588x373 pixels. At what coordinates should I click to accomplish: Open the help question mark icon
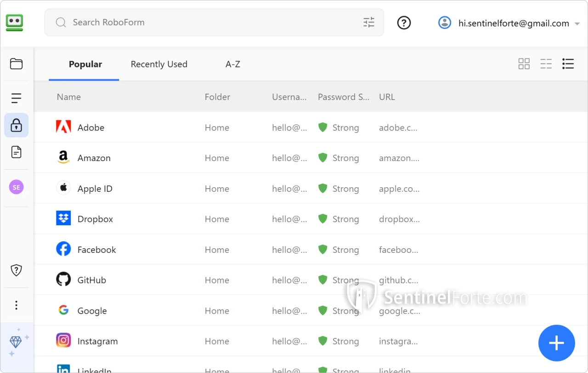click(404, 22)
